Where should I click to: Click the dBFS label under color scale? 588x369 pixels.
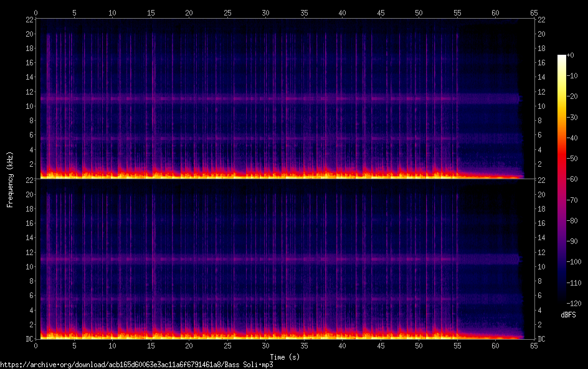[x=567, y=315]
